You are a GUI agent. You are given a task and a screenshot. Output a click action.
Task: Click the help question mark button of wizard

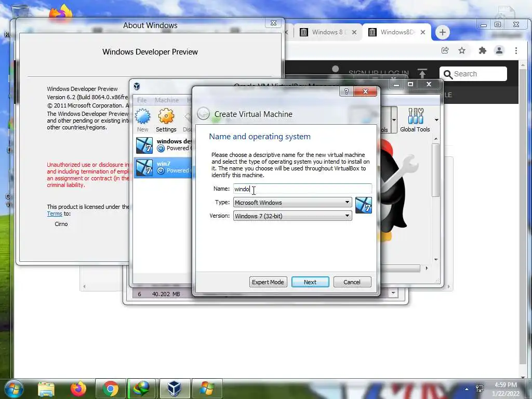click(x=346, y=91)
